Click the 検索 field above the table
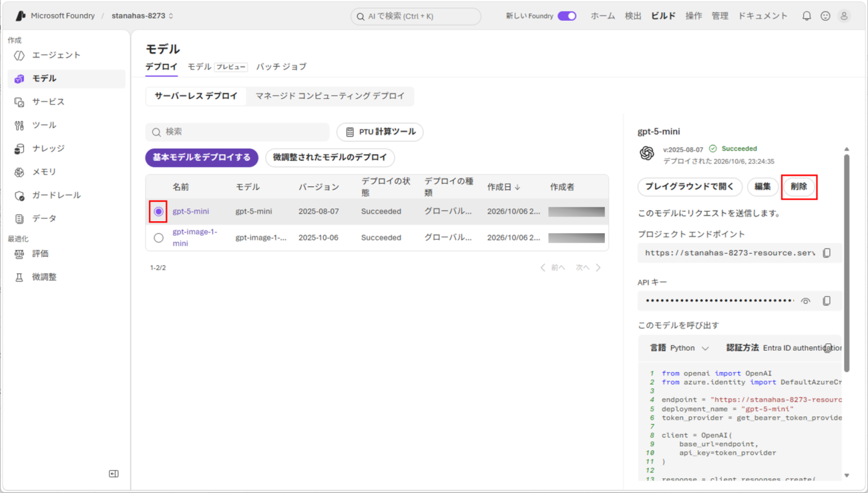Image resolution: width=868 pixels, height=493 pixels. click(238, 132)
